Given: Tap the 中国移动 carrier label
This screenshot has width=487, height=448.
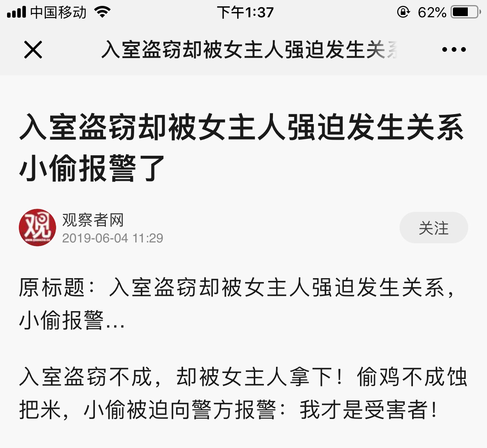Looking at the screenshot, I should point(58,12).
